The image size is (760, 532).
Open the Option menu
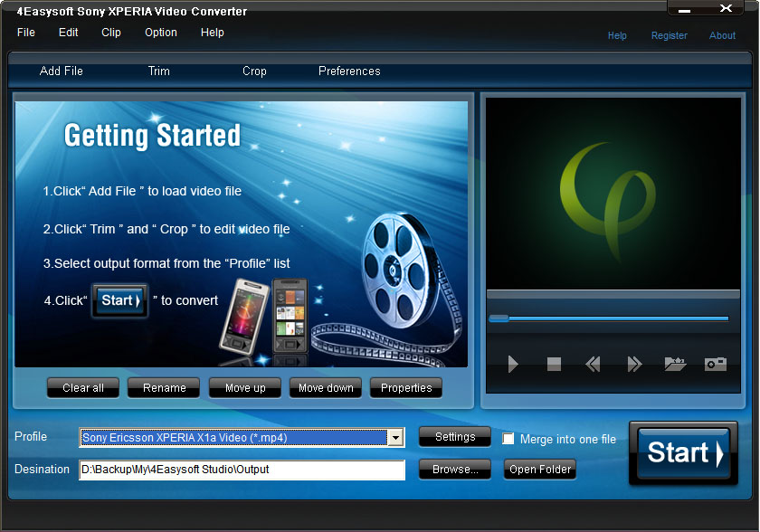pos(161,33)
